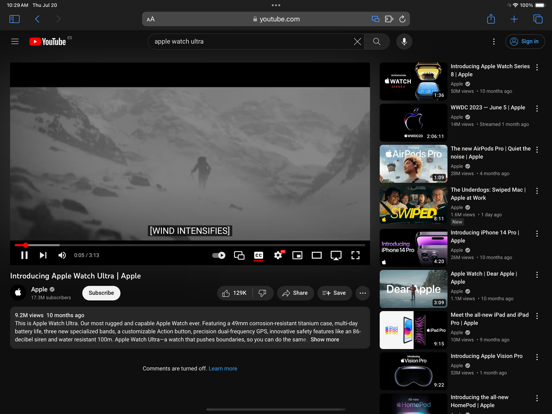552x414 pixels.
Task: Toggle closed captions CC button
Action: [x=258, y=255]
